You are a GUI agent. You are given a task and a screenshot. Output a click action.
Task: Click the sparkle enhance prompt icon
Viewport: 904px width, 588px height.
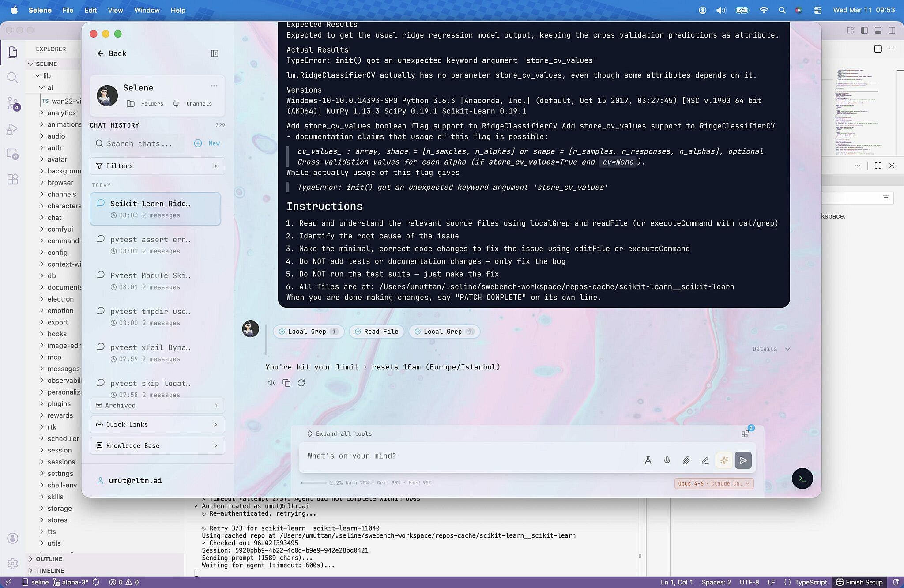point(724,460)
